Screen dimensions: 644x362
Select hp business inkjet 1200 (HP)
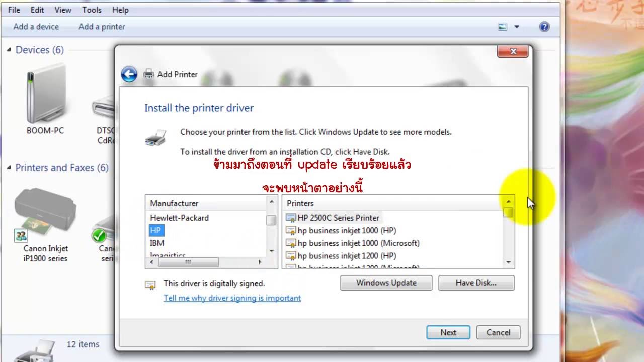pyautogui.click(x=347, y=255)
